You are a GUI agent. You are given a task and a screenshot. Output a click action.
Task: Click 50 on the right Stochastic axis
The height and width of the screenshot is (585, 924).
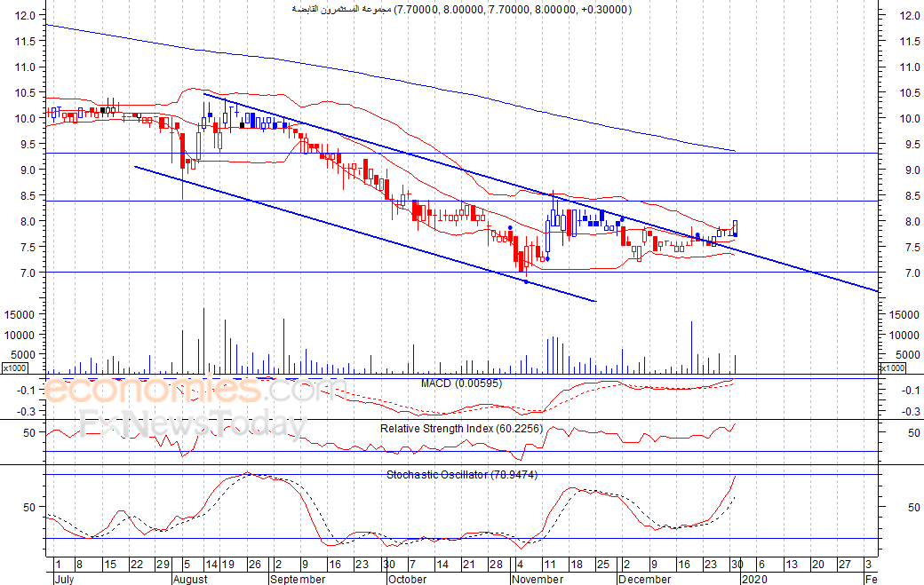913,507
